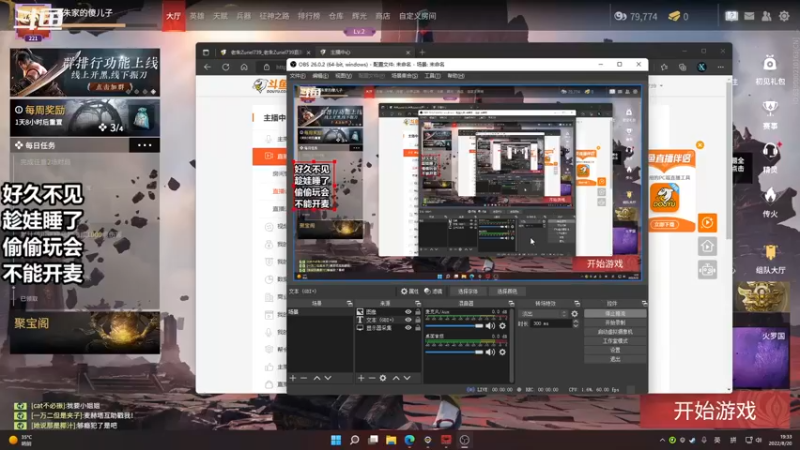Undock the 转场特效 panel via its popout icon
Image resolution: width=800 pixels, height=450 pixels.
(x=577, y=304)
